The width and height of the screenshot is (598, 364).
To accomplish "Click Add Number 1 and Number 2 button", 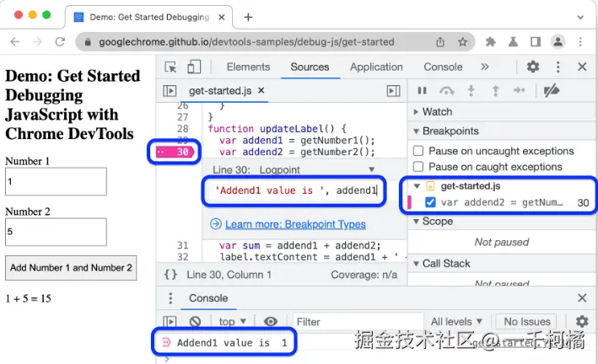I will click(71, 268).
